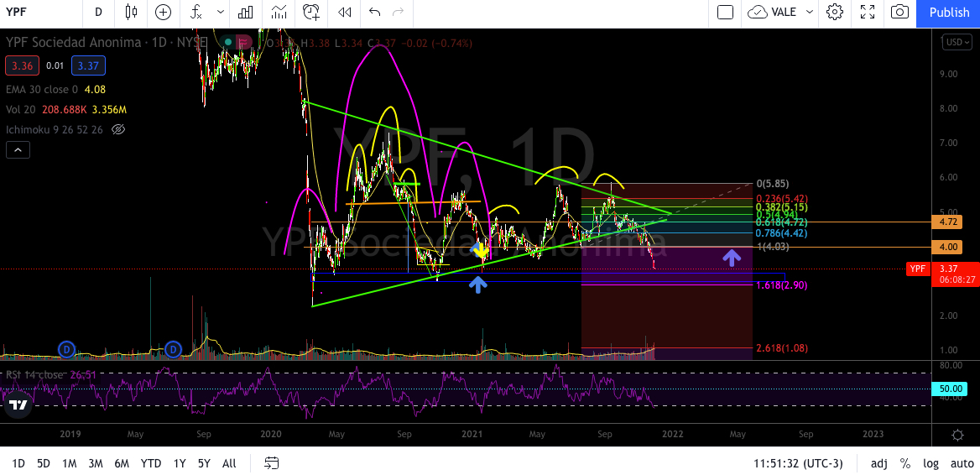980x475 pixels.
Task: Open the VALE saved layout
Action: pos(774,12)
